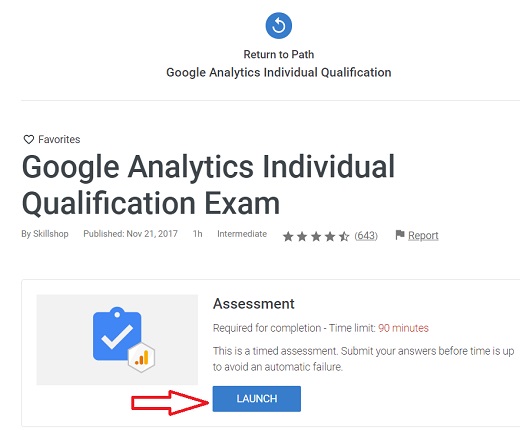Image resolution: width=520 pixels, height=430 pixels.
Task: Click the flag icon beside Report
Action: tap(400, 235)
